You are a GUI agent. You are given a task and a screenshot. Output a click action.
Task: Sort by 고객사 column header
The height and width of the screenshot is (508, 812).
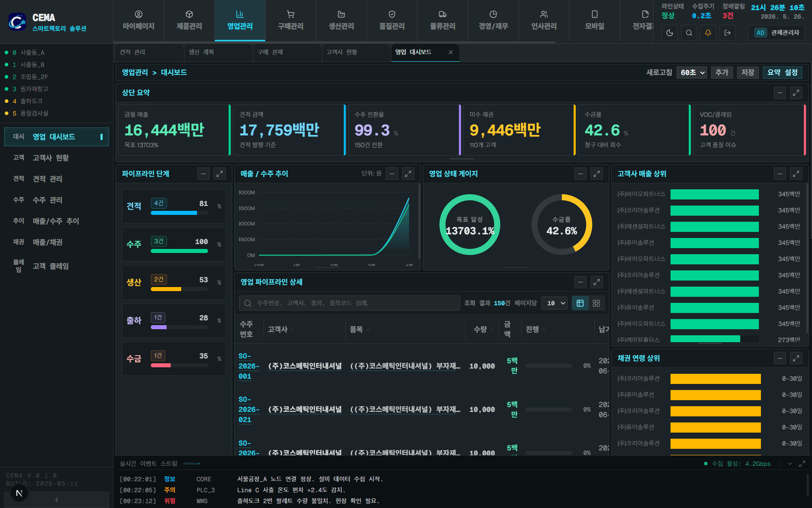pyautogui.click(x=281, y=330)
